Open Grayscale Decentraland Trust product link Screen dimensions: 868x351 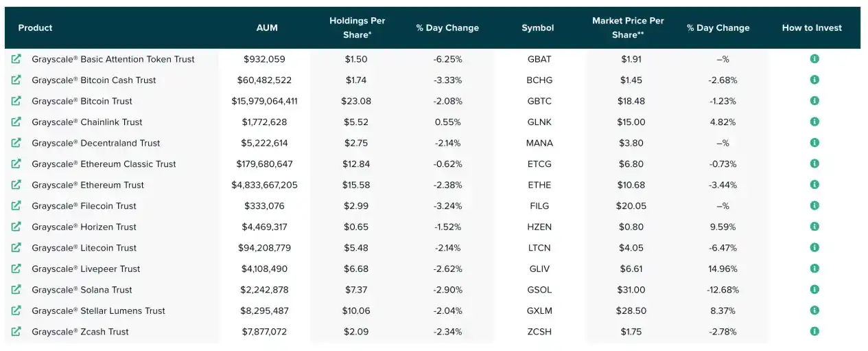click(x=95, y=143)
